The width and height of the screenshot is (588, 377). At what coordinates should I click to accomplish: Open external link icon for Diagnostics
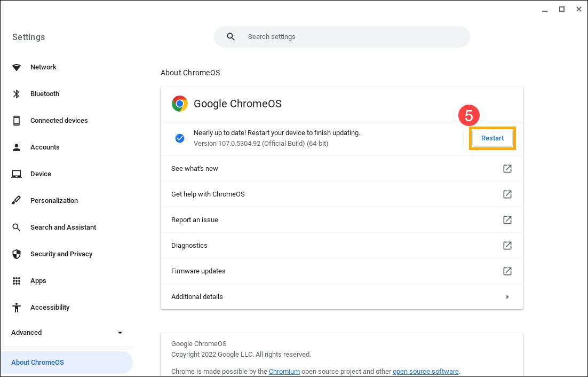tap(507, 245)
